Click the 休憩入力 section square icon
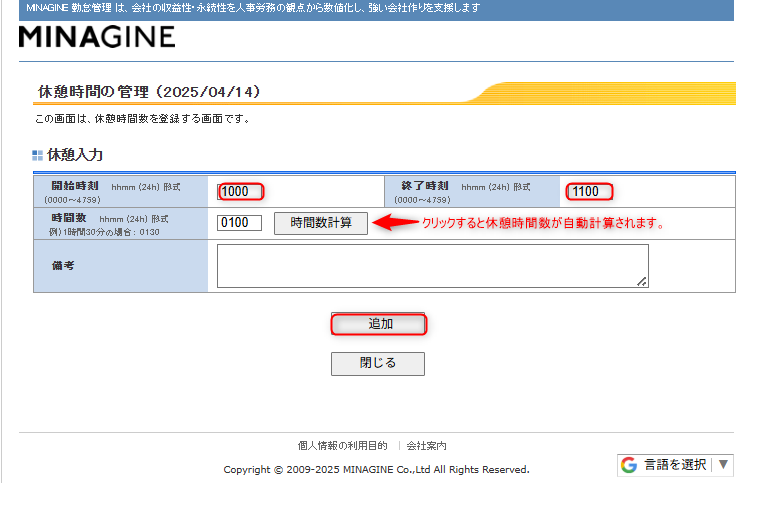This screenshot has width=781, height=512. pyautogui.click(x=37, y=155)
